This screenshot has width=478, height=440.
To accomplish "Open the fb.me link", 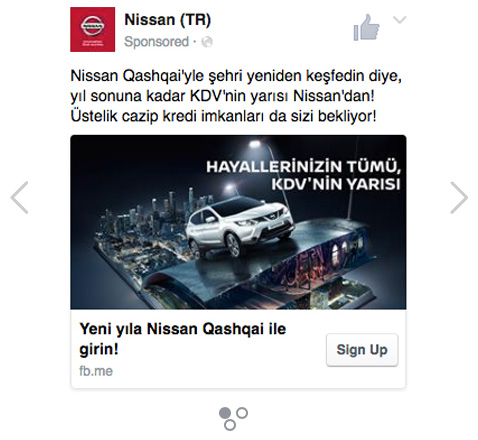I will pyautogui.click(x=96, y=371).
